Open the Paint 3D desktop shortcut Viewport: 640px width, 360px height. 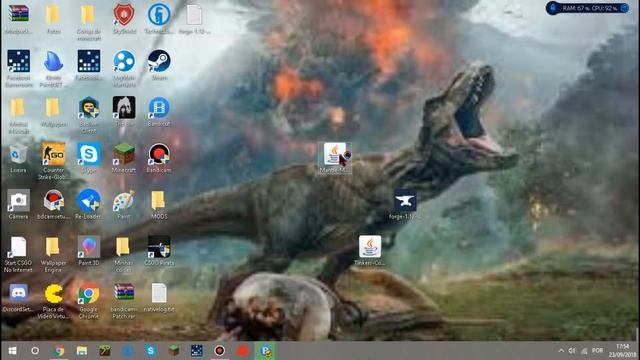pos(89,247)
